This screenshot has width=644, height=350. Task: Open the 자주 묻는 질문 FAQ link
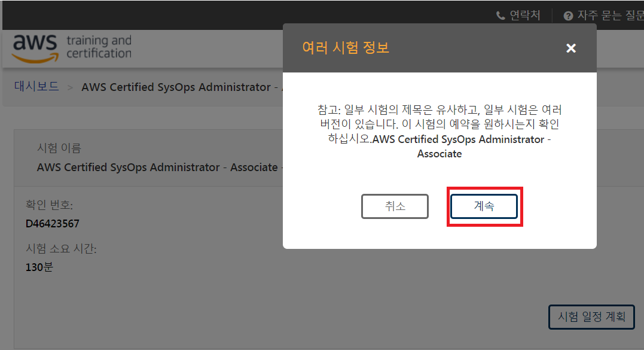pyautogui.click(x=611, y=15)
